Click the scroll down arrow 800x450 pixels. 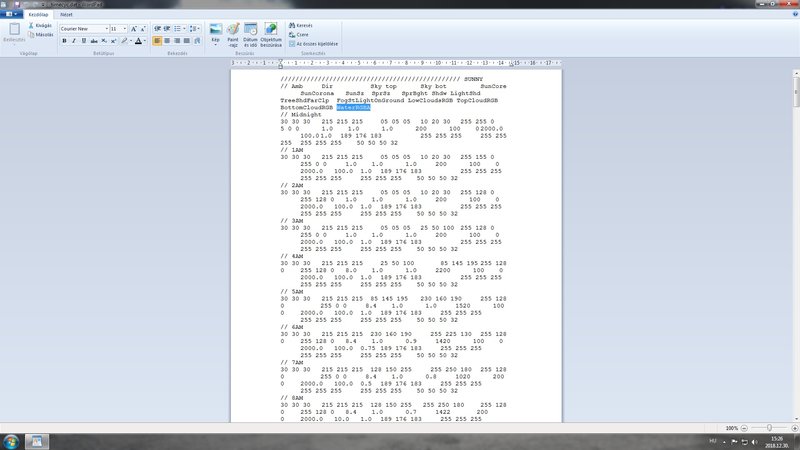(796, 418)
